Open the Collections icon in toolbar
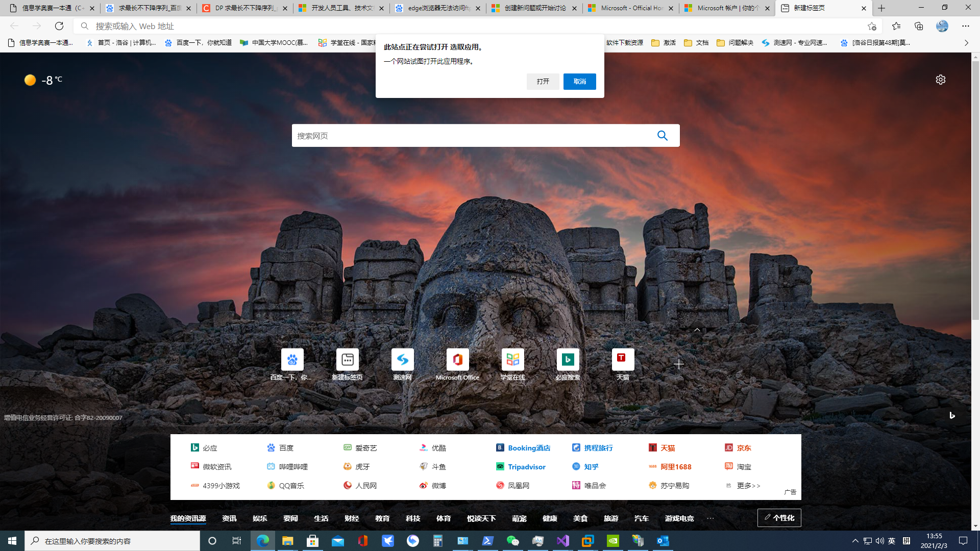This screenshot has width=980, height=551. (919, 26)
